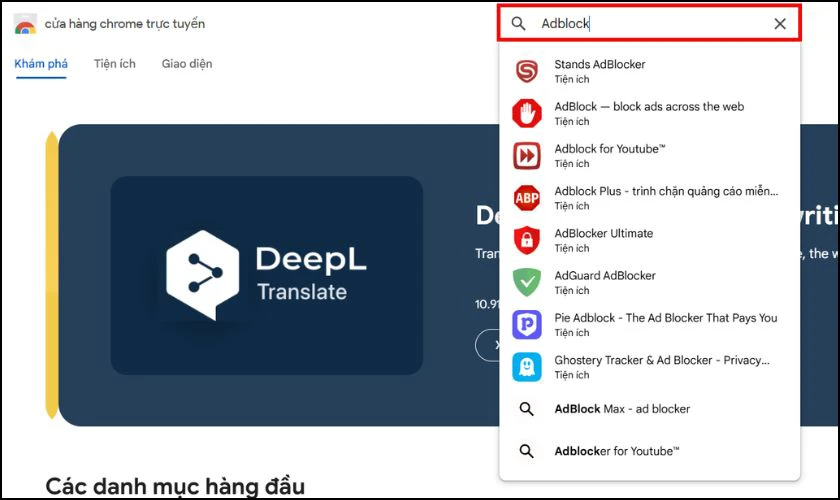This screenshot has height=500, width=840.
Task: Switch to the Khám phá tab
Action: pyautogui.click(x=41, y=64)
